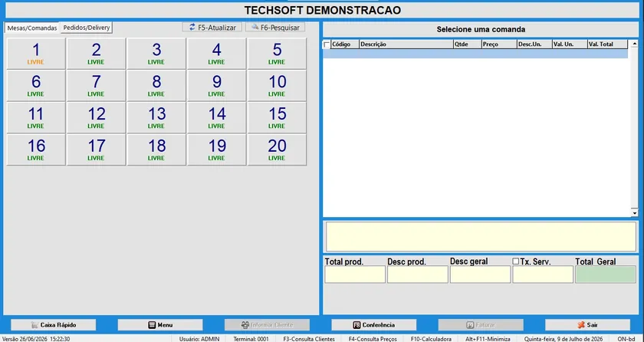Screen dimensions: 644x342
Task: Click F4-Consulta Preços in status bar
Action: [x=373, y=339]
